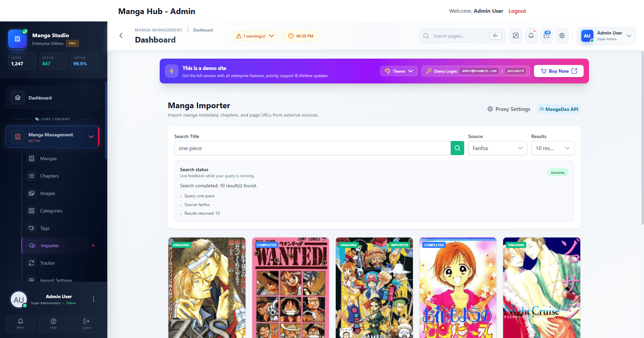Click the AU avatar in sidebar footer
The height and width of the screenshot is (338, 644).
point(19,299)
